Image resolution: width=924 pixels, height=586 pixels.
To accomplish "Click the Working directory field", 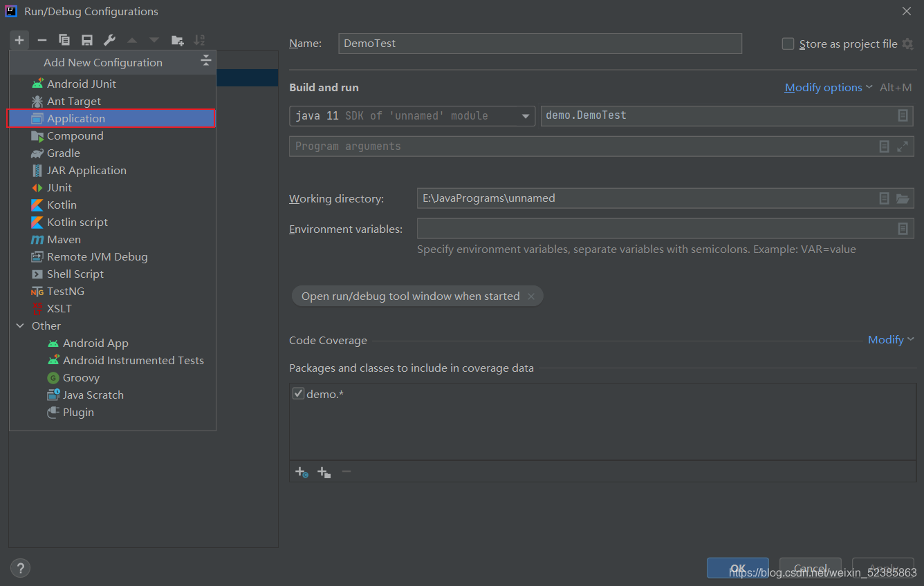I will pos(665,198).
